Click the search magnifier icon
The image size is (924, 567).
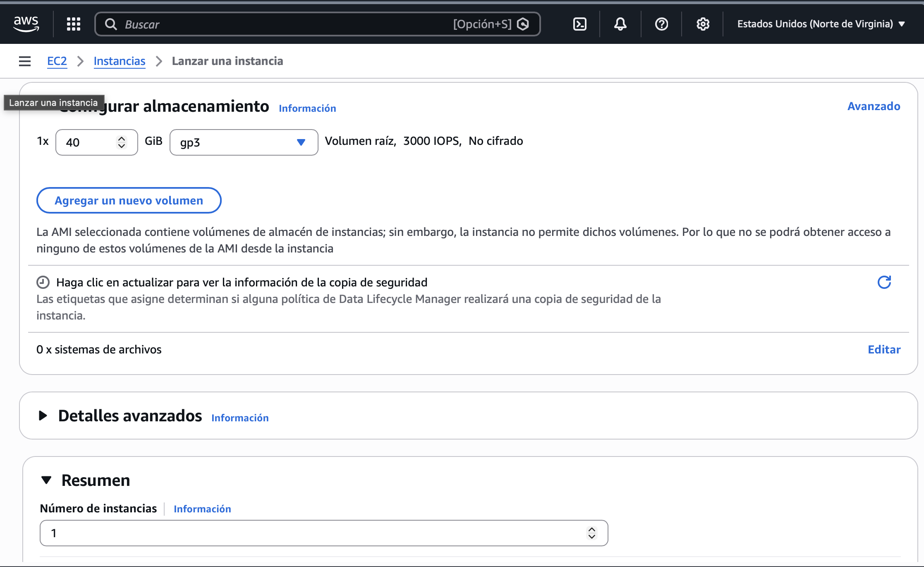tap(110, 24)
